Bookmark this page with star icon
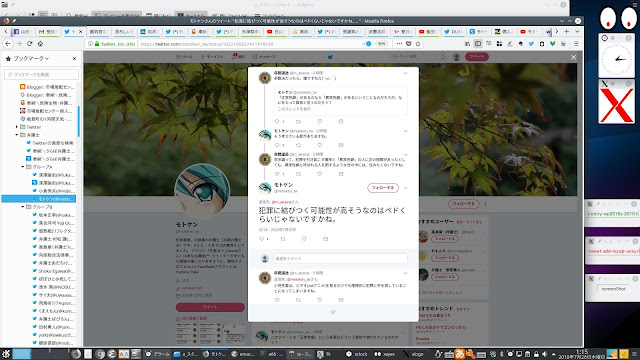 418,44
